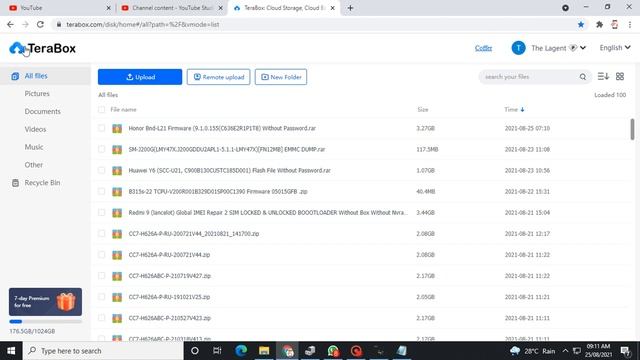Viewport: 640px width, 360px height.
Task: Check CC7-H626A-P-RU-200721V44_20210821 zip file
Action: click(101, 234)
